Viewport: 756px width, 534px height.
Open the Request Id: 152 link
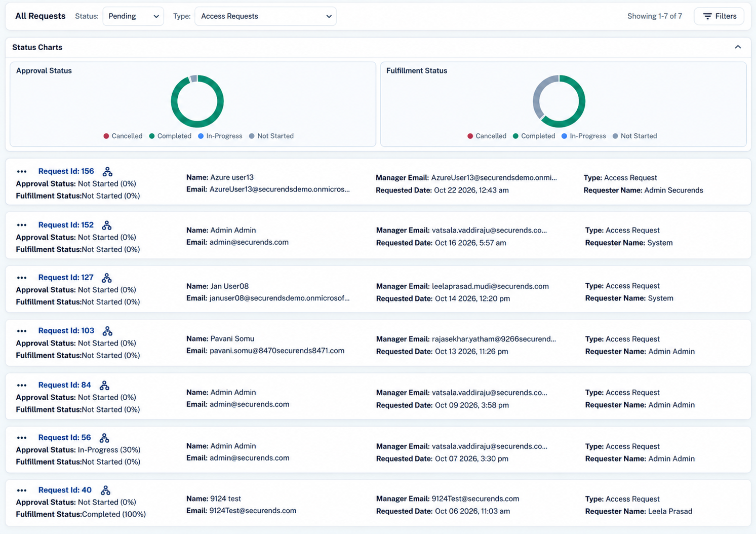[66, 225]
